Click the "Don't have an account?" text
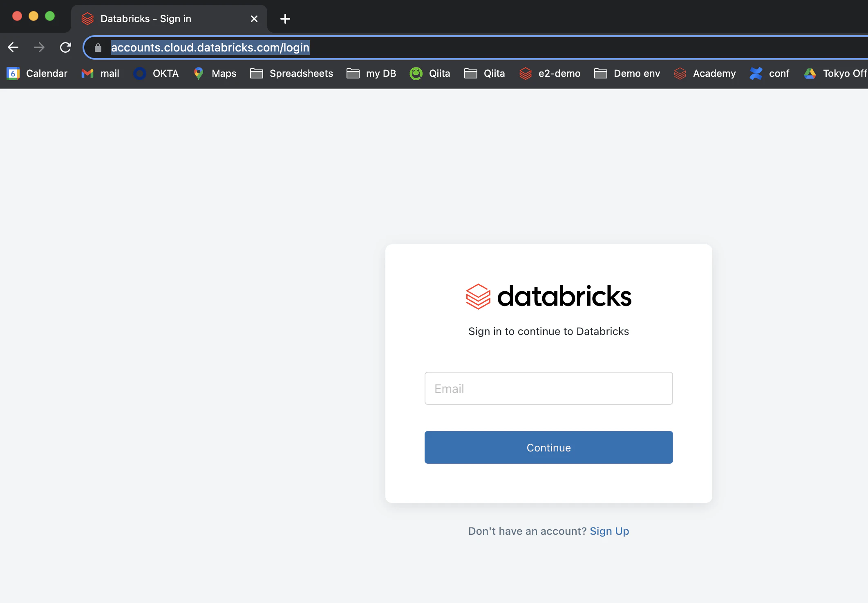 tap(528, 531)
